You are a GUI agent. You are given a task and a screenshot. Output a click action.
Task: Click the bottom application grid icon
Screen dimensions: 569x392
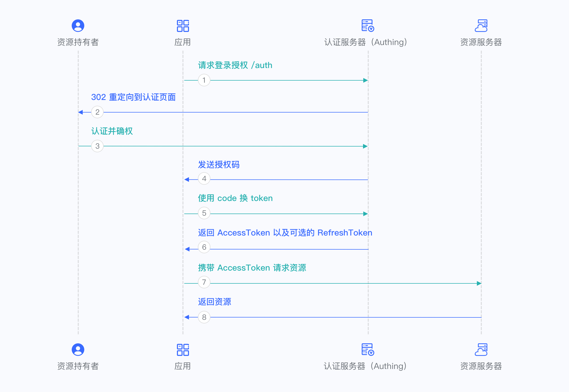coord(183,350)
